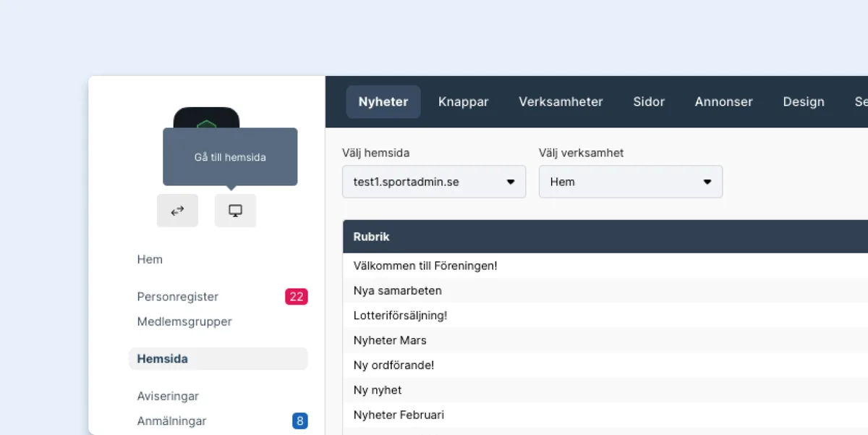Open Aviseringar in sidebar

click(168, 396)
